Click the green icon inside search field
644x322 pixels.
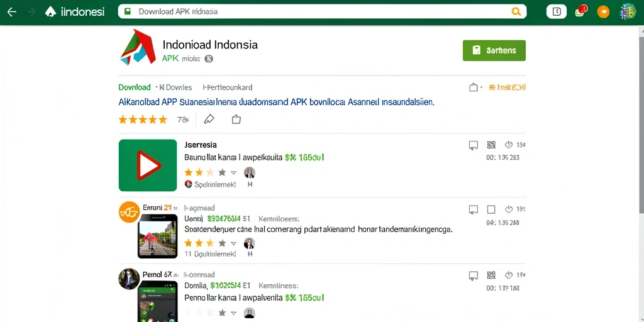coord(127,11)
